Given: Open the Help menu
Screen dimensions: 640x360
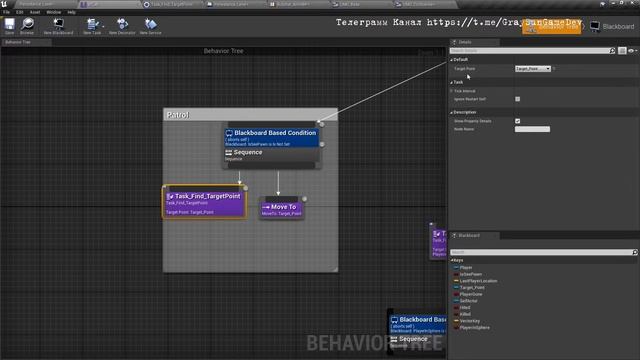Looking at the screenshot, I should (71, 12).
